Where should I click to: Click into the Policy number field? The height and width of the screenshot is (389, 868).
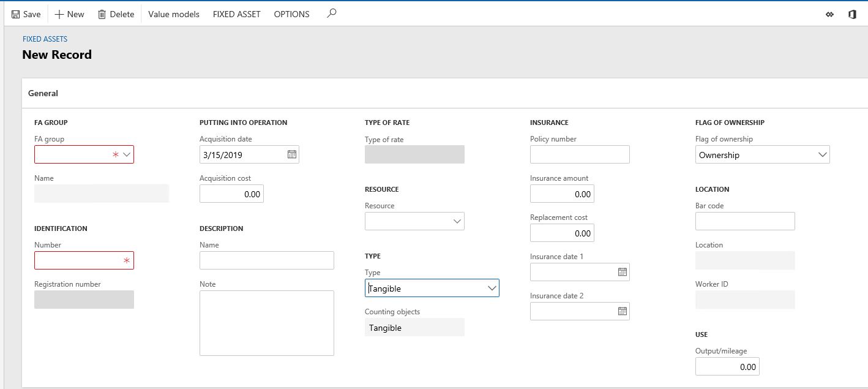click(579, 154)
